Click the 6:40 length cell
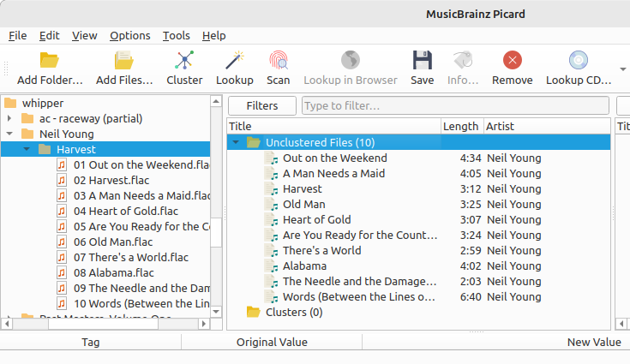Screen dimensions: 630x364 click(x=471, y=297)
